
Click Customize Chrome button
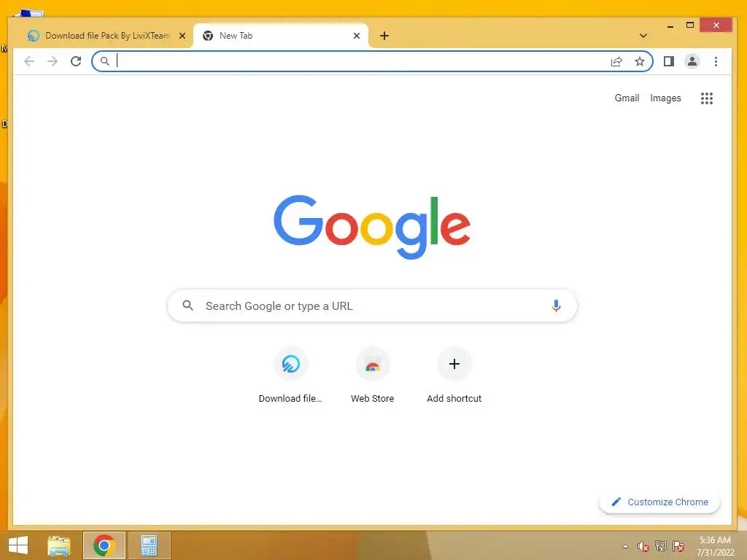click(659, 502)
